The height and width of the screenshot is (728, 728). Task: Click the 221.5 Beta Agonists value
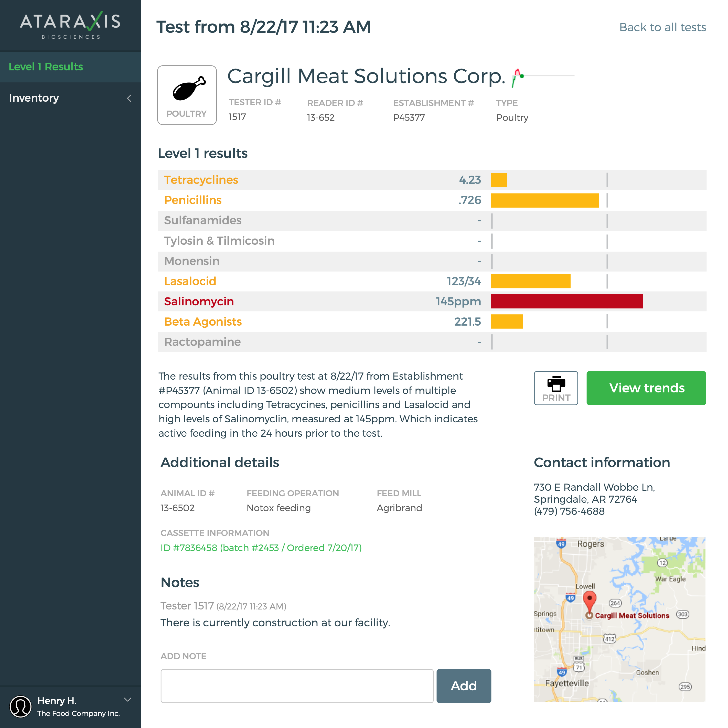(468, 322)
